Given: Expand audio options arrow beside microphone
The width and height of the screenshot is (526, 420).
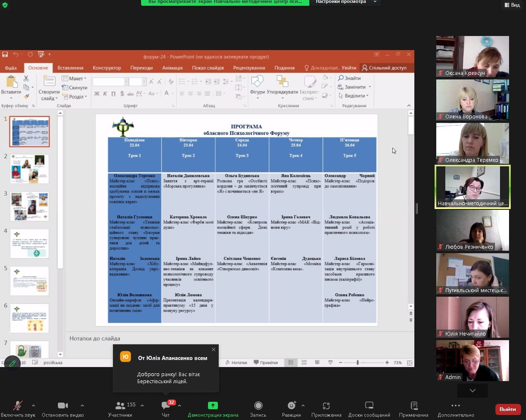Looking at the screenshot, I should 33,406.
